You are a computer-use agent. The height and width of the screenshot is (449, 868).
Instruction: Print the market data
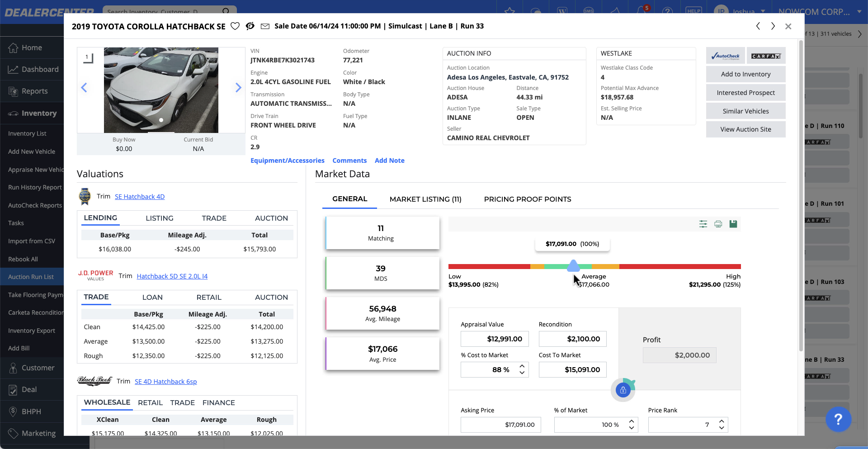pyautogui.click(x=718, y=224)
